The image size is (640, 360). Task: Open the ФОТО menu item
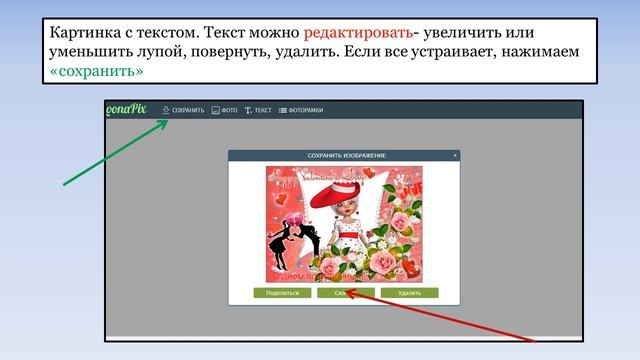229,110
